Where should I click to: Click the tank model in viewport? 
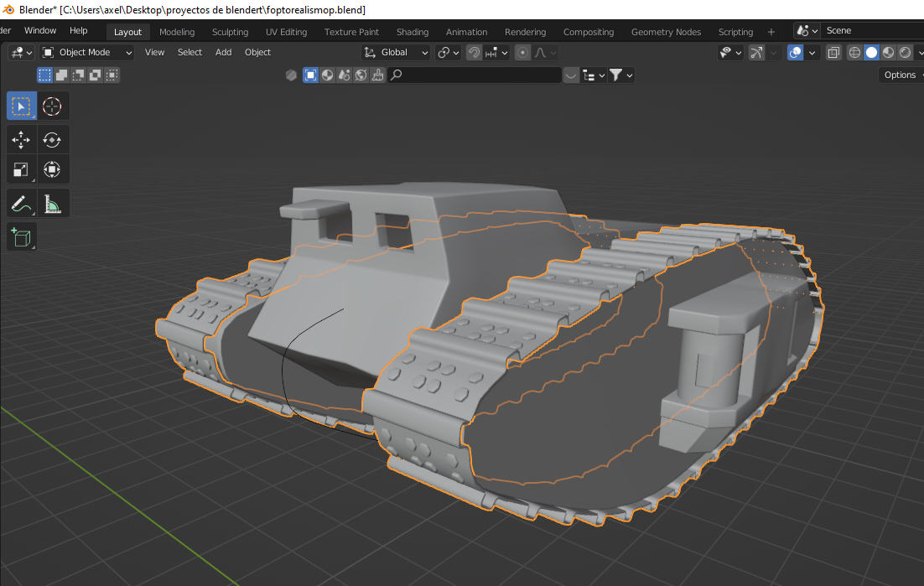(x=489, y=354)
